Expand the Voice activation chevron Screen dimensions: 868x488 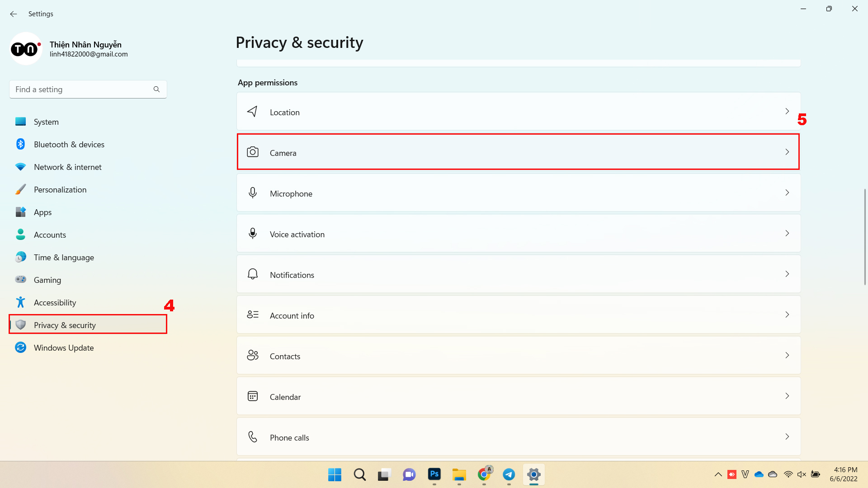(787, 234)
